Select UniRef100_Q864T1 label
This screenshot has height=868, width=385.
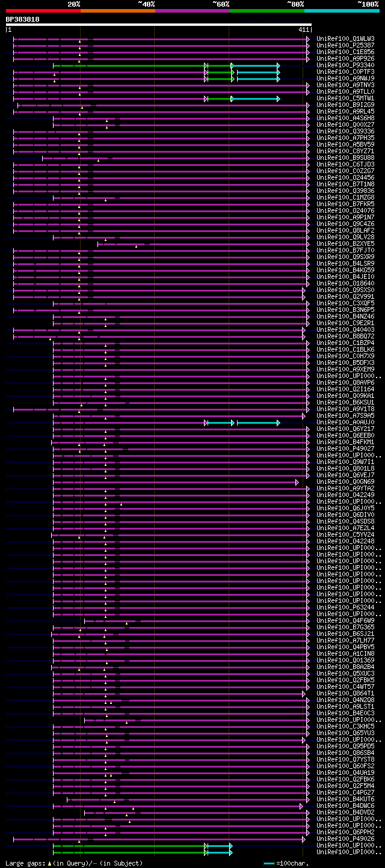pos(345,693)
